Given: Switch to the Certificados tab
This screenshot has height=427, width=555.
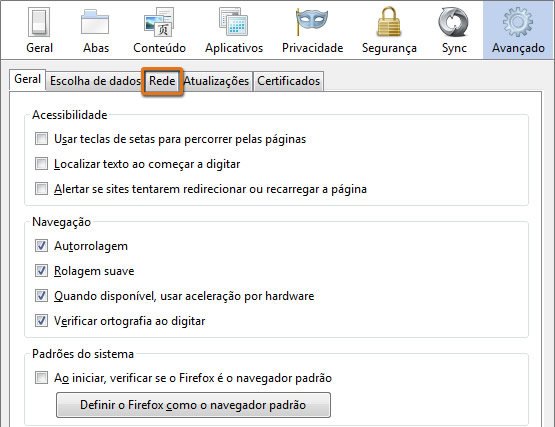Looking at the screenshot, I should (288, 81).
